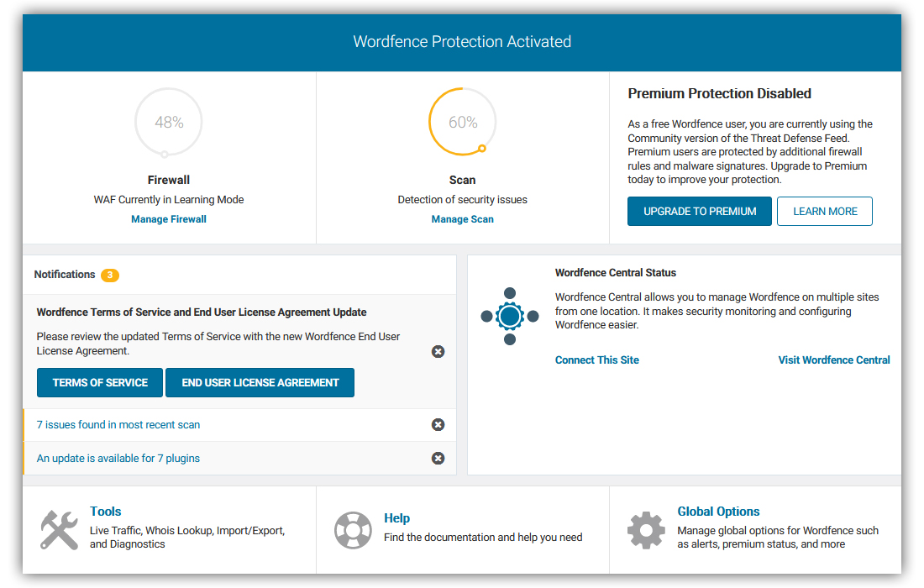Click the Global Options gear icon
This screenshot has height=588, width=924.
pos(646,530)
